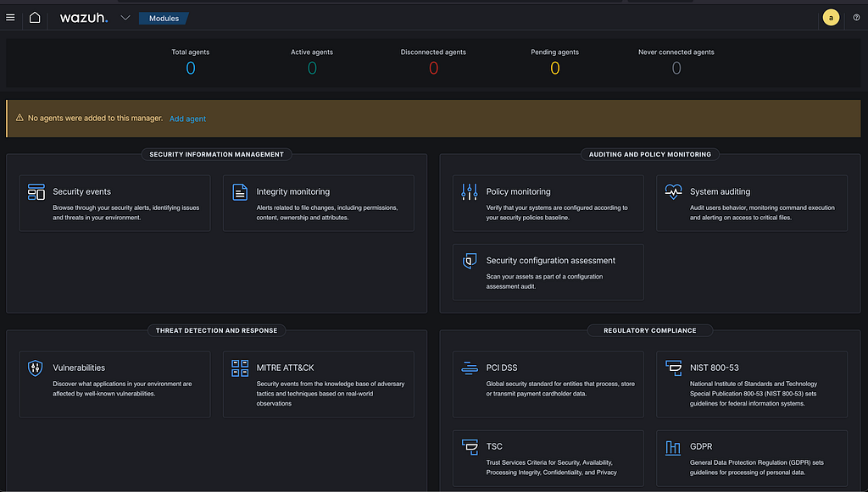Click the MITRE ATT&CK grid icon
This screenshot has height=492, width=868.
240,368
